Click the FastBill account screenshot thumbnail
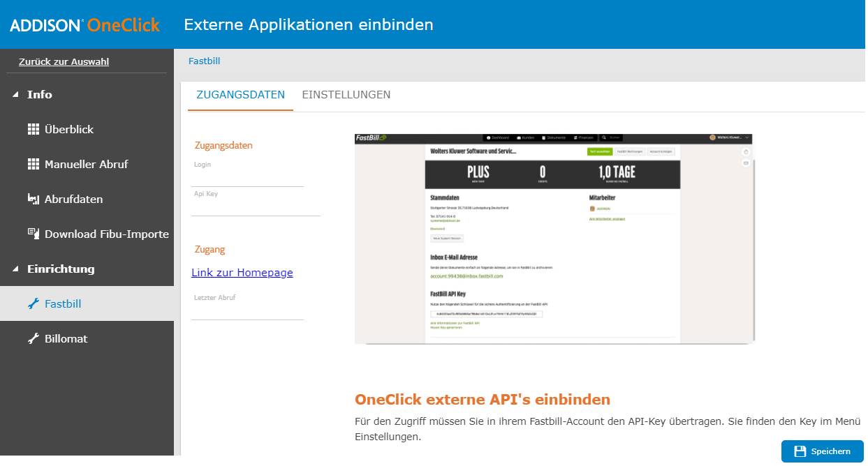The width and height of the screenshot is (868, 466). tap(554, 239)
